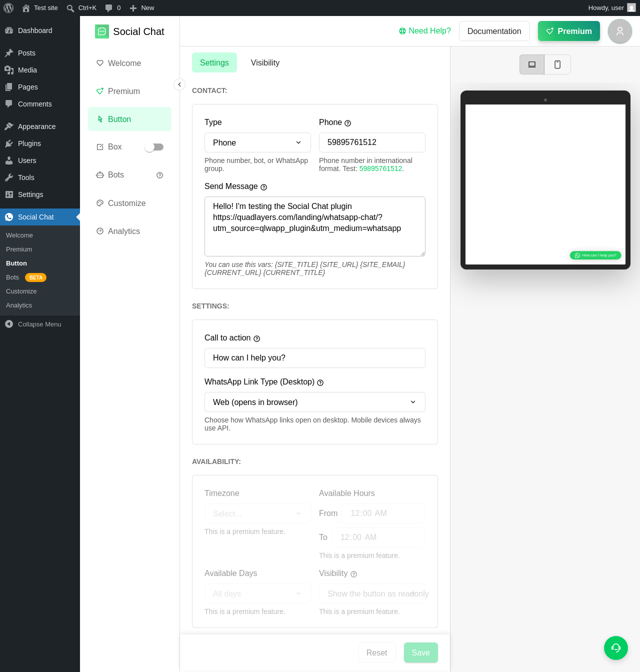Image resolution: width=640 pixels, height=672 pixels.
Task: Collapse the Social Chat side panel chevron
Action: [179, 84]
